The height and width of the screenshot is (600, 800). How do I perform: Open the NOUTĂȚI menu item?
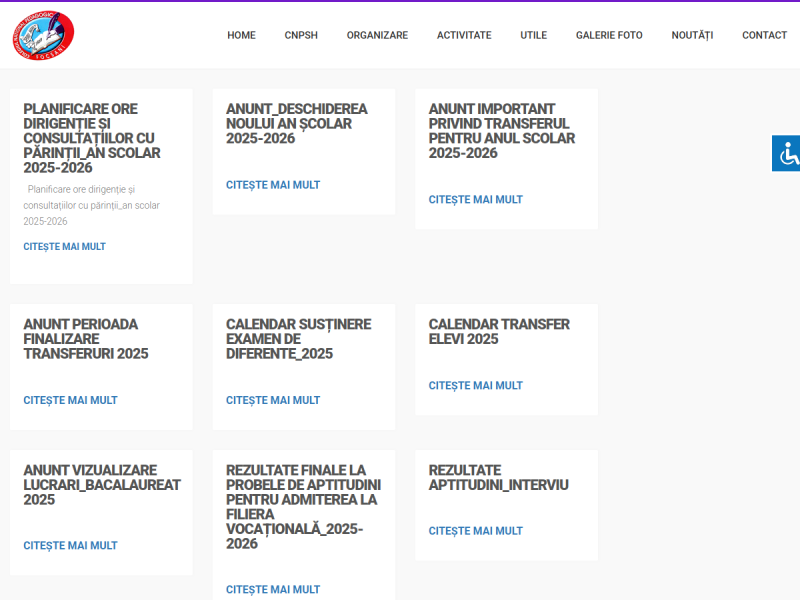coord(691,35)
